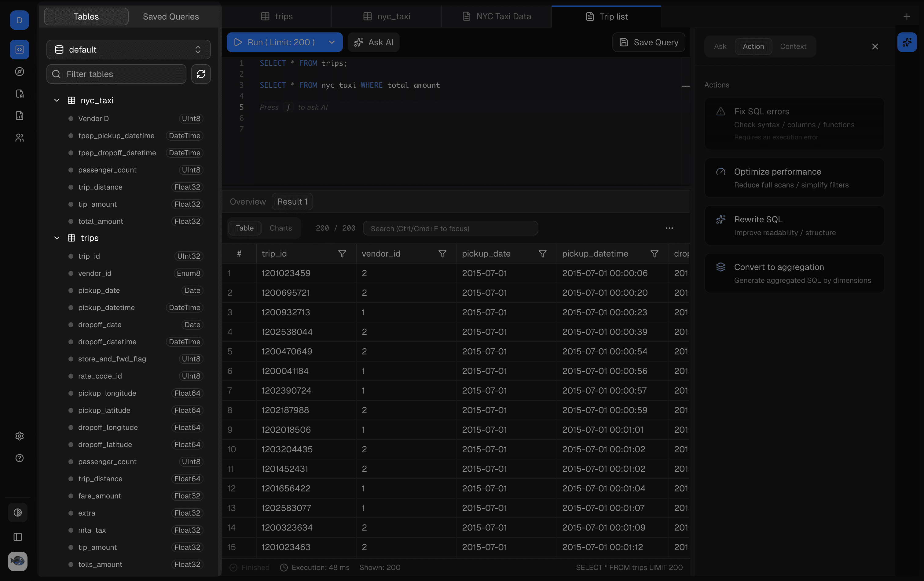Image resolution: width=924 pixels, height=581 pixels.
Task: Open settings gear in sidebar
Action: [19, 436]
